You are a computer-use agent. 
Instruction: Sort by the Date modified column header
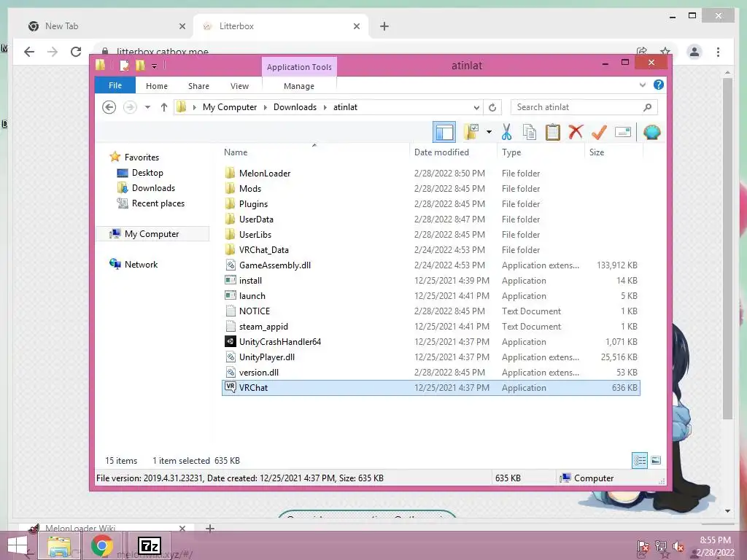(441, 152)
